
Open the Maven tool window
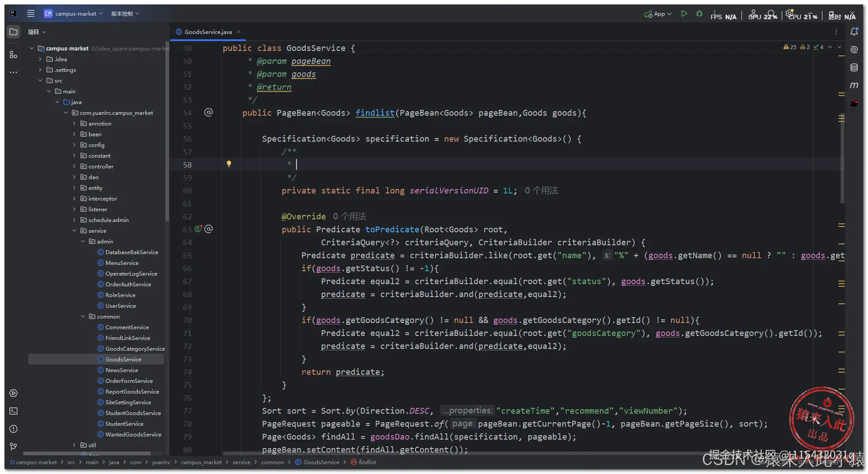854,85
